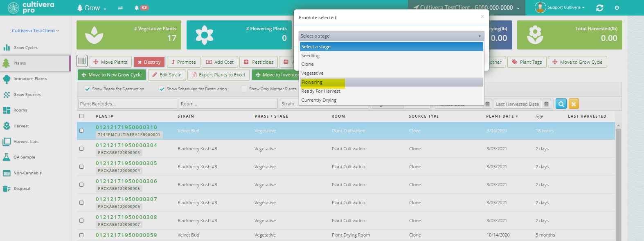Check the row for plant 01212171950000306
The width and height of the screenshot is (644, 241).
[81, 185]
